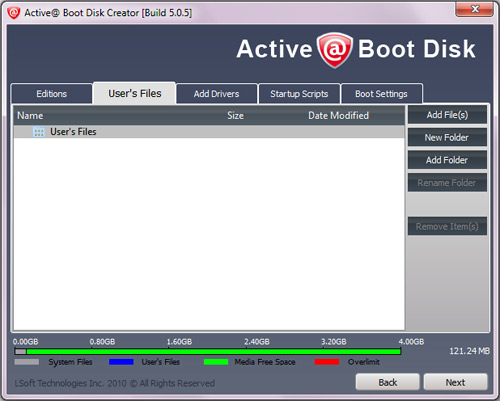Image resolution: width=500 pixels, height=401 pixels.
Task: Click the Active@ shield icon in title bar
Action: (14, 13)
